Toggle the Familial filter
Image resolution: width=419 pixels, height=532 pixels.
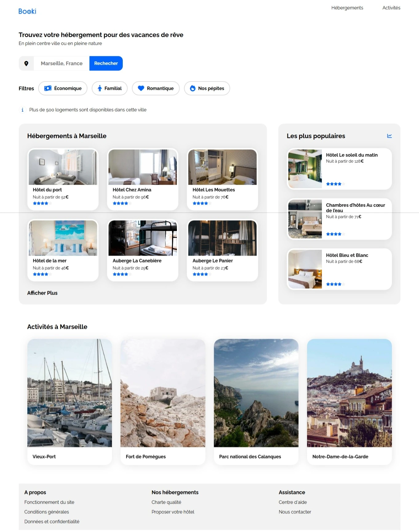pyautogui.click(x=110, y=88)
